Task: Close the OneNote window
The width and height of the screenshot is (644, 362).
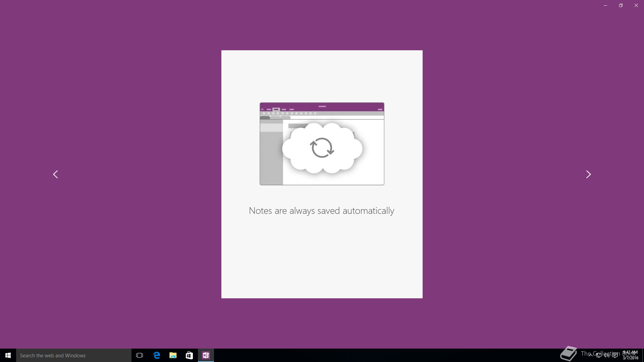Action: pos(636,5)
